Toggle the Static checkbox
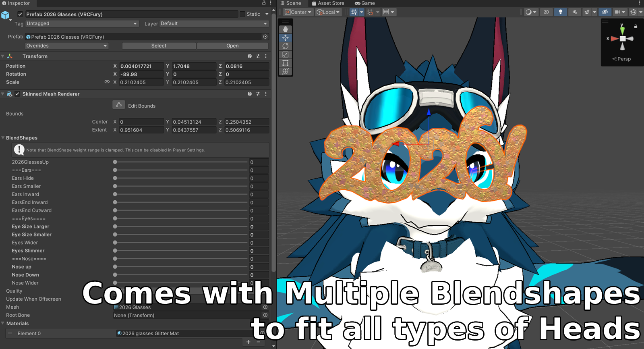 point(242,14)
